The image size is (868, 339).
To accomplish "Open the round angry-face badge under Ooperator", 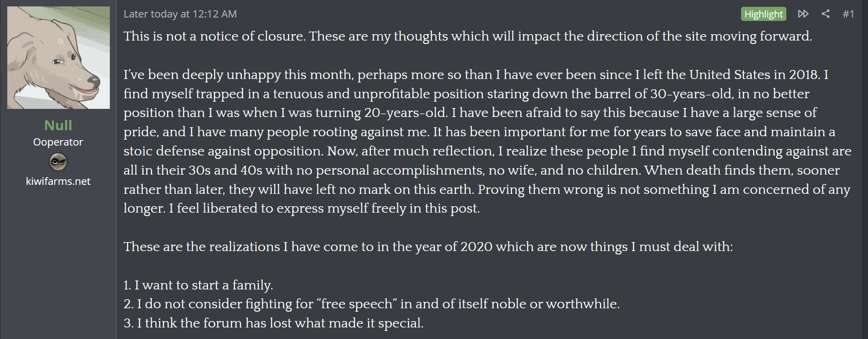I will tap(58, 162).
